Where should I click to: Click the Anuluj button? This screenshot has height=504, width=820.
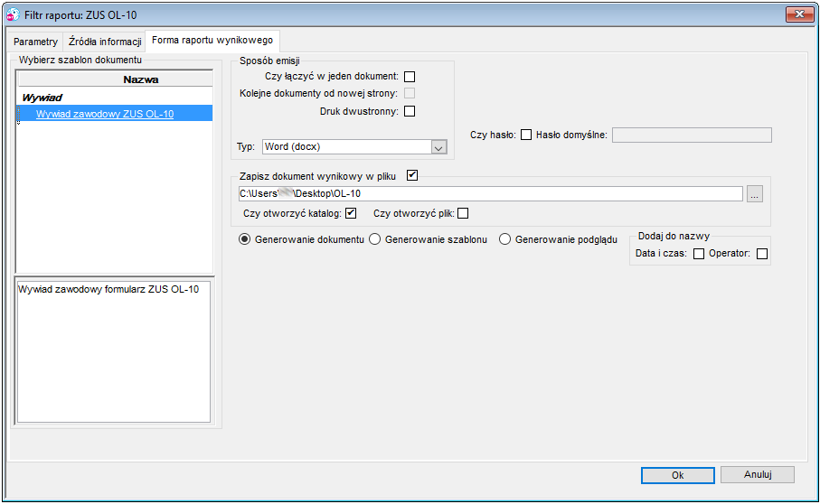point(758,475)
